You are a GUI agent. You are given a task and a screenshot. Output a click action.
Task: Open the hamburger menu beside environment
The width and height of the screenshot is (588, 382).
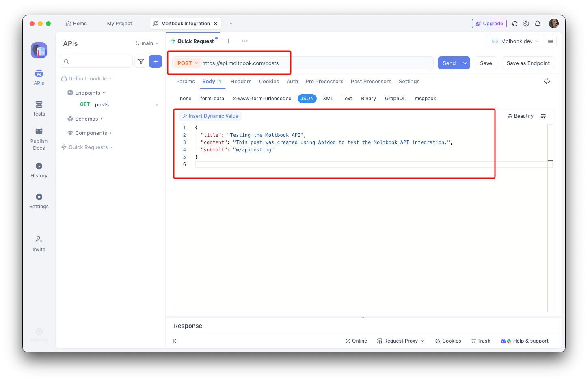(550, 41)
